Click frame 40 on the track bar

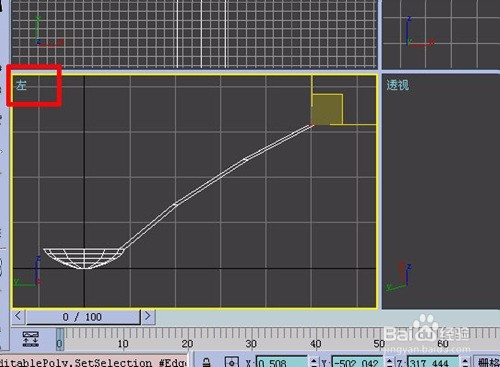click(x=316, y=343)
